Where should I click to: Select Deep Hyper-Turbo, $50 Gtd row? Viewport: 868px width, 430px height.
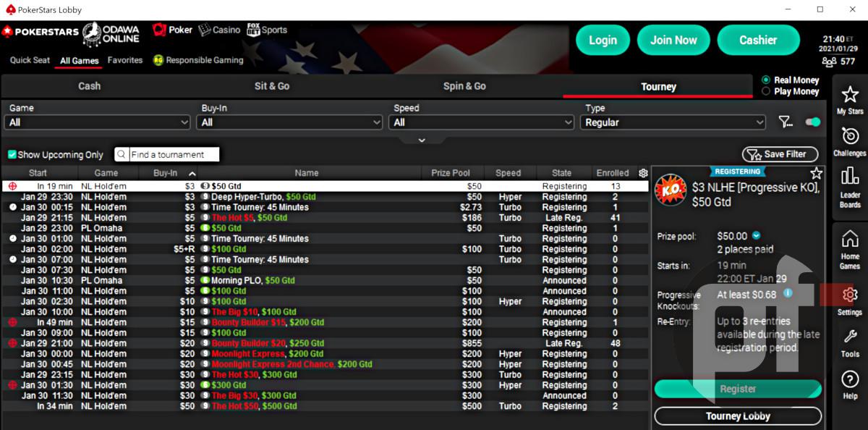pos(325,197)
